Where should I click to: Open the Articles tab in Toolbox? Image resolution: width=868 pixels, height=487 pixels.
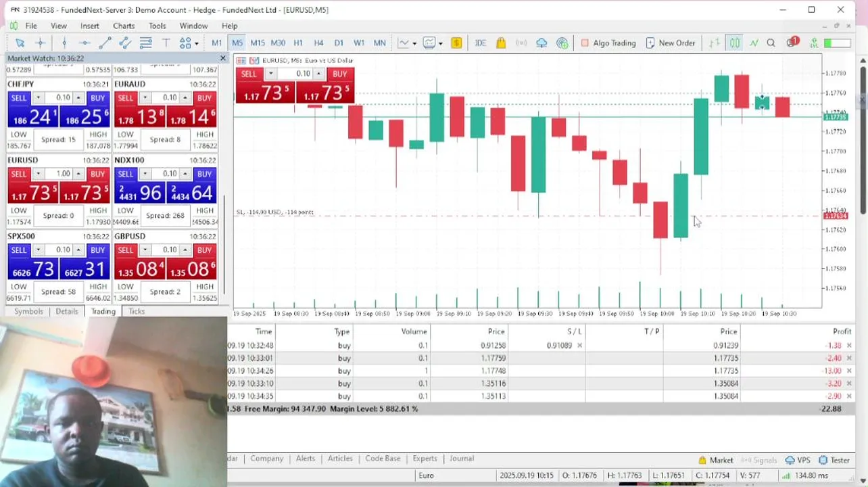pos(340,458)
